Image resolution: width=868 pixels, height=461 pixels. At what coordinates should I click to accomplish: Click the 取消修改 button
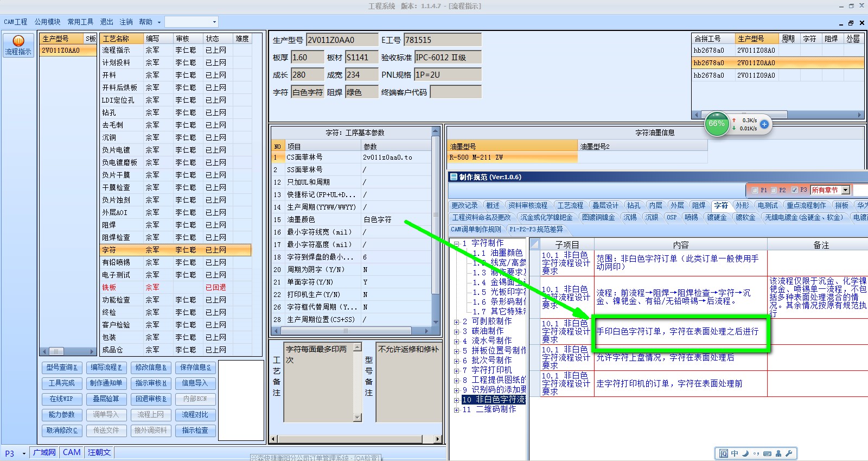point(62,431)
